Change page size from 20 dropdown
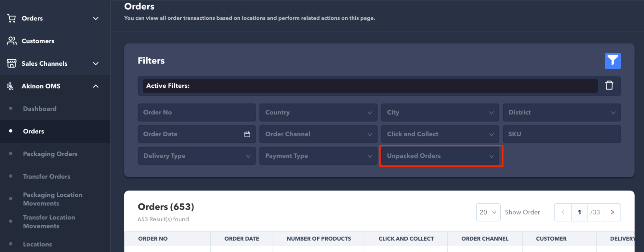Image resolution: width=644 pixels, height=252 pixels. [488, 212]
